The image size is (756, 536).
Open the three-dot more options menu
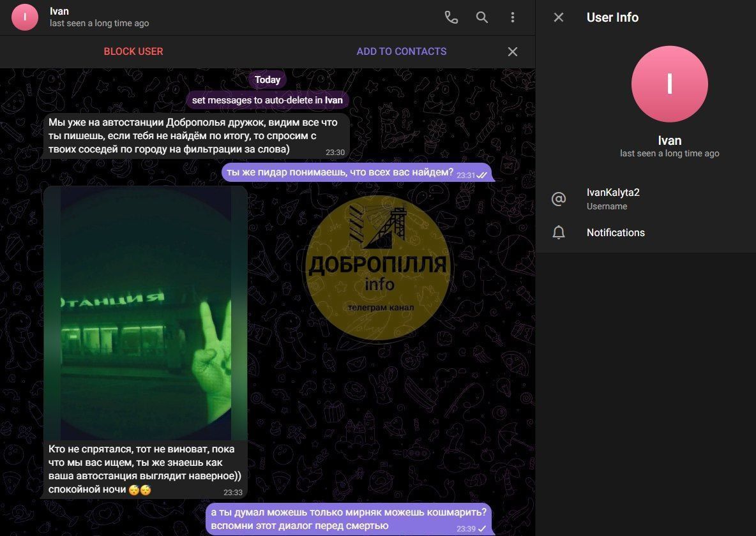click(x=512, y=17)
